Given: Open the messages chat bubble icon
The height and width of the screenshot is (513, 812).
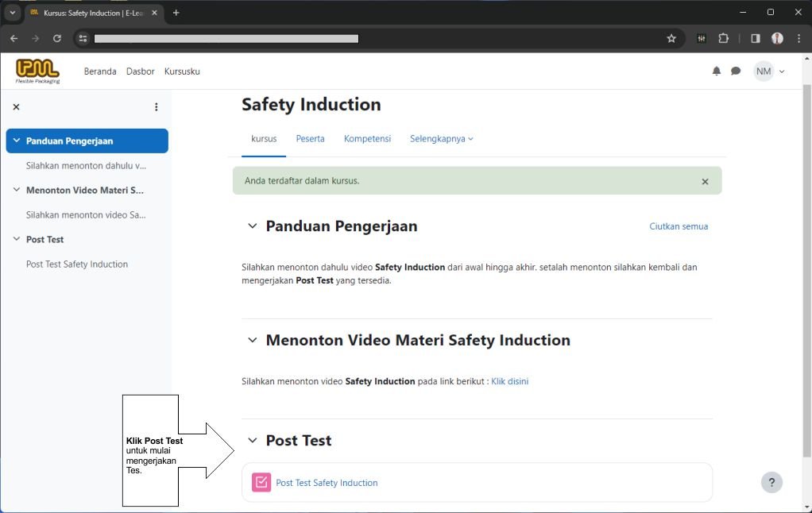Looking at the screenshot, I should [736, 71].
